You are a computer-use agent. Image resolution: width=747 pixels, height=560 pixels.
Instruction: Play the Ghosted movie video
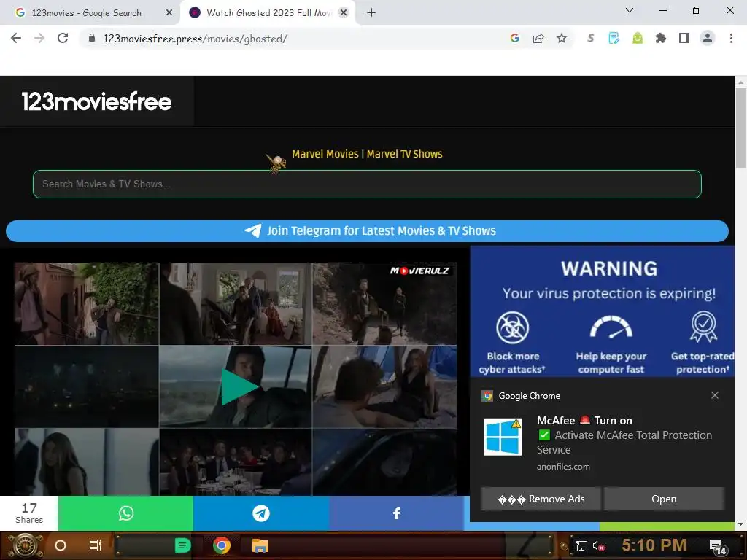point(239,387)
